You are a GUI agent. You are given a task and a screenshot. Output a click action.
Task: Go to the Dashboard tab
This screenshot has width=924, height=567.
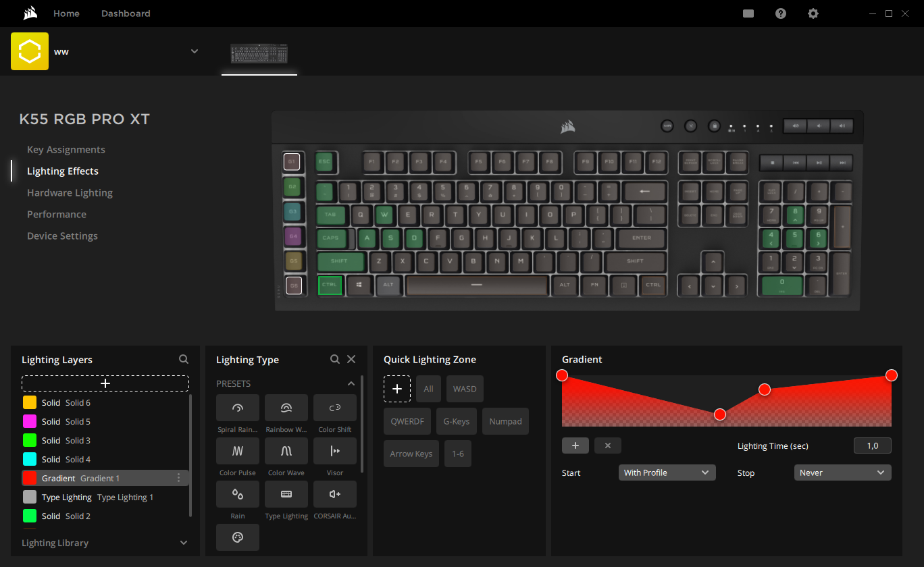[126, 13]
